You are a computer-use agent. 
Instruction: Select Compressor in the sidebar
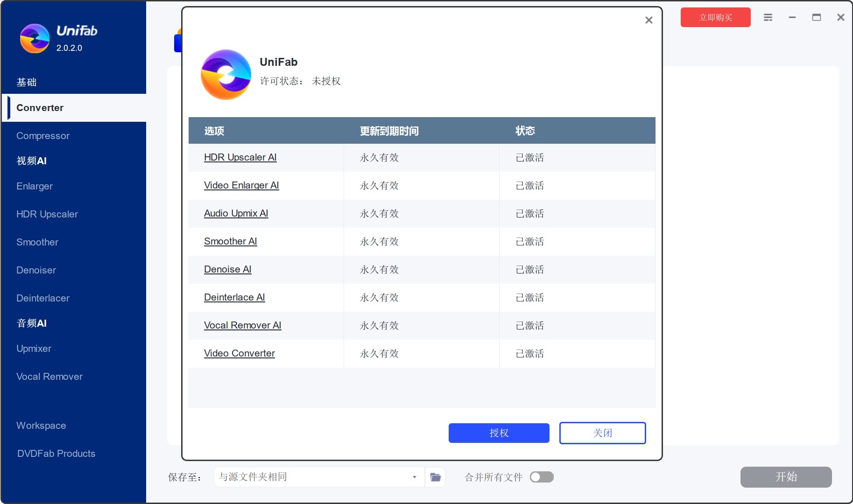(74, 136)
